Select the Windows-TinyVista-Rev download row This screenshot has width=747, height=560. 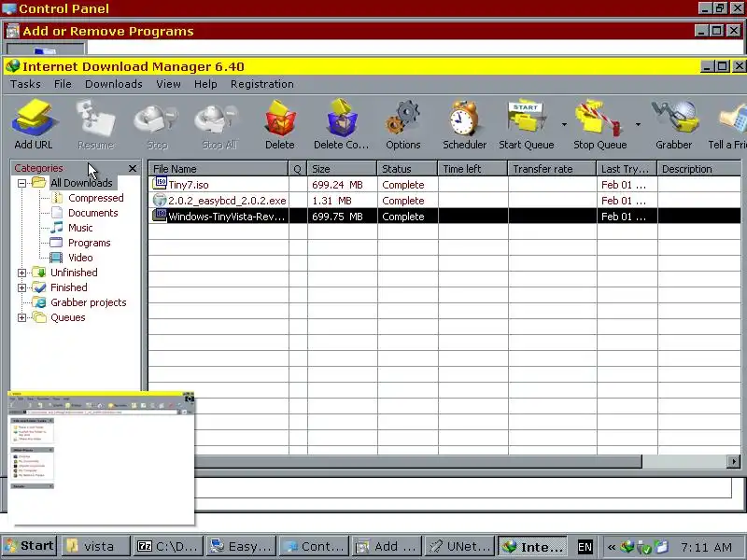pos(444,217)
